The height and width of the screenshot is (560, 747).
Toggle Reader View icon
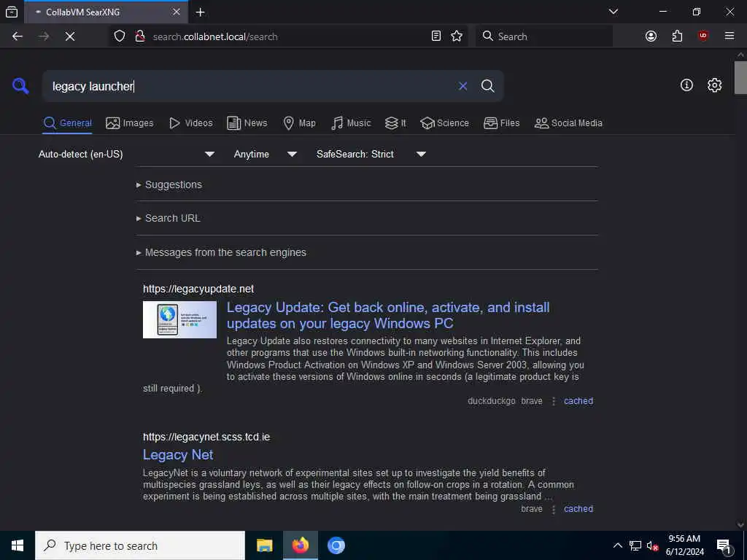[x=436, y=36]
